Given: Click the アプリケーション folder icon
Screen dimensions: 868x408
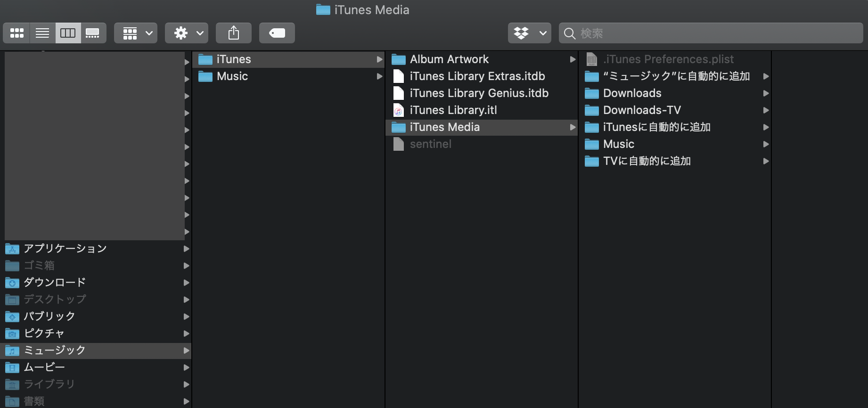Looking at the screenshot, I should pos(12,249).
